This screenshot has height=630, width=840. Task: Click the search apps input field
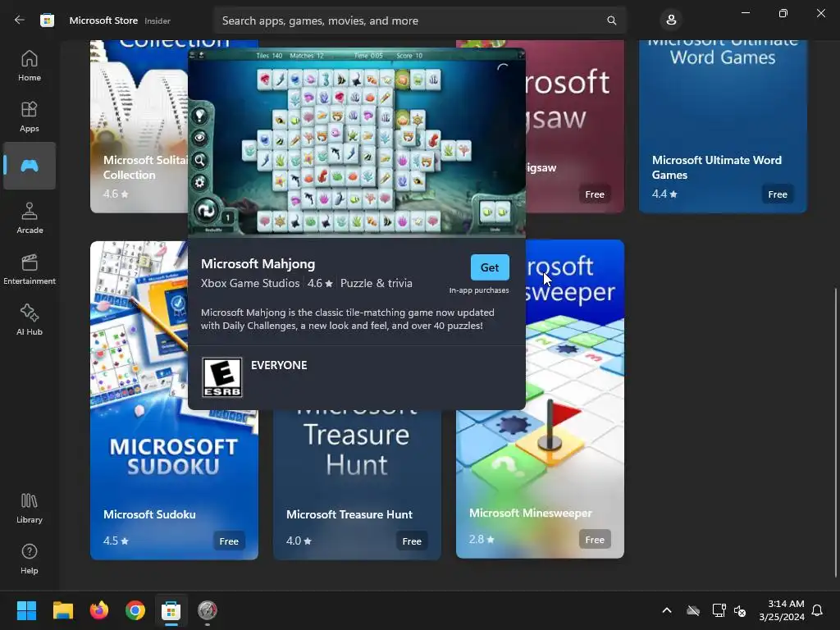tap(419, 21)
